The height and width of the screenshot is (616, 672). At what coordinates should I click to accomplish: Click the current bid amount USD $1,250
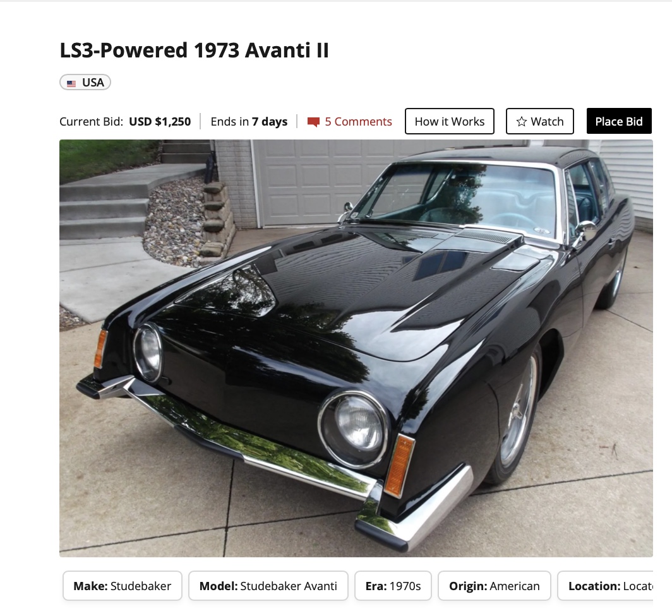[160, 122]
